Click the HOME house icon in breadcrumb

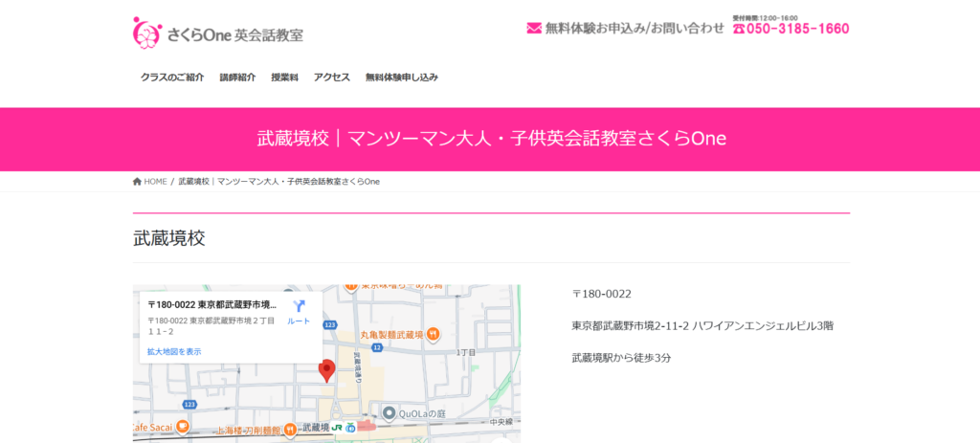tap(138, 182)
